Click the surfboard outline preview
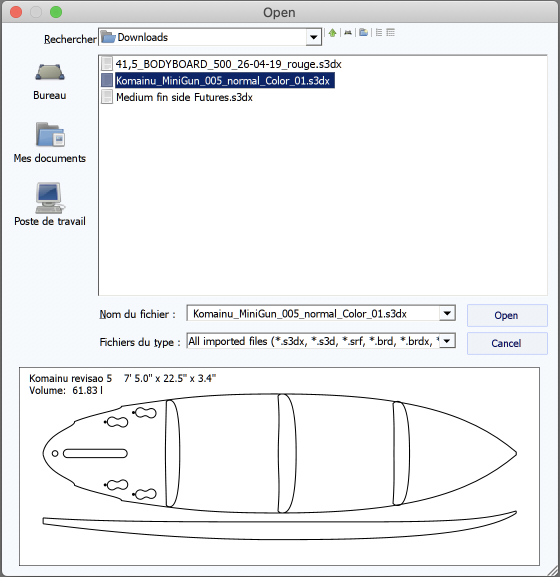This screenshot has height=577, width=560. click(x=279, y=466)
